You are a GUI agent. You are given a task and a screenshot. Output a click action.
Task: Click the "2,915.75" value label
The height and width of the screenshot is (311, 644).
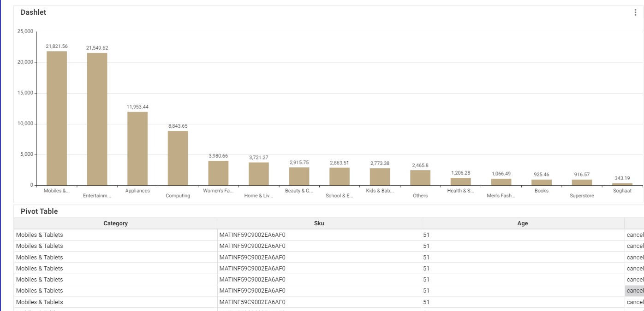point(299,163)
